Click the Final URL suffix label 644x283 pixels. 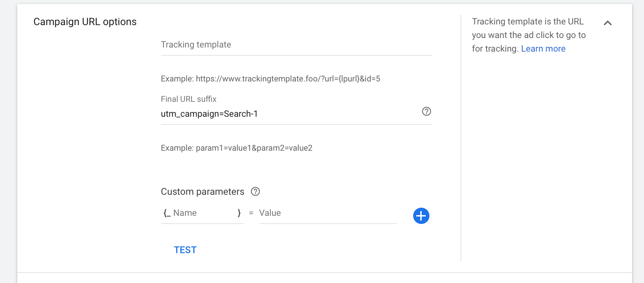click(x=188, y=99)
